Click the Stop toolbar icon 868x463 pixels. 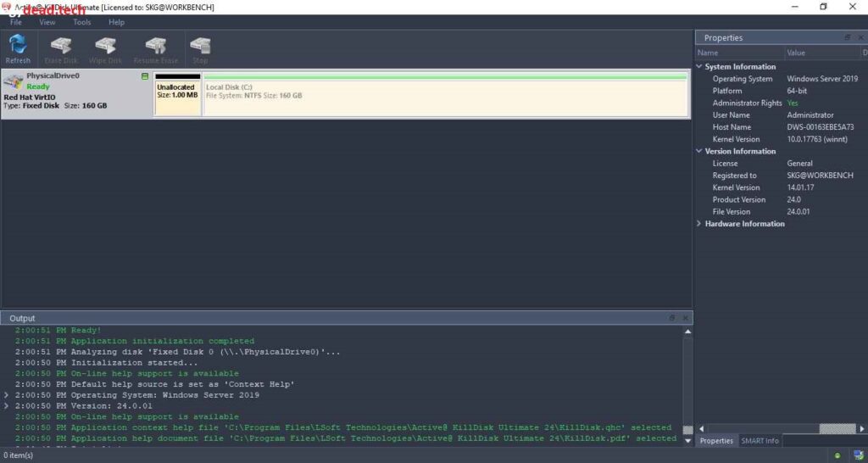(200, 48)
